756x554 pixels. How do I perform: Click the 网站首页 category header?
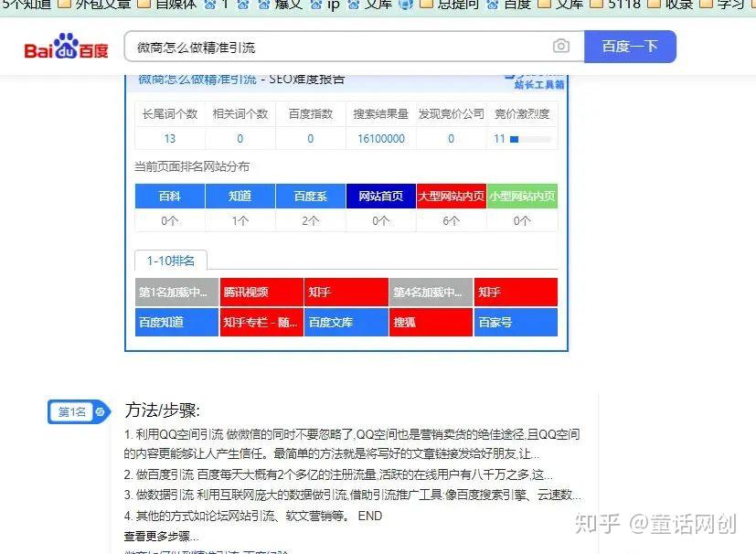[381, 197]
